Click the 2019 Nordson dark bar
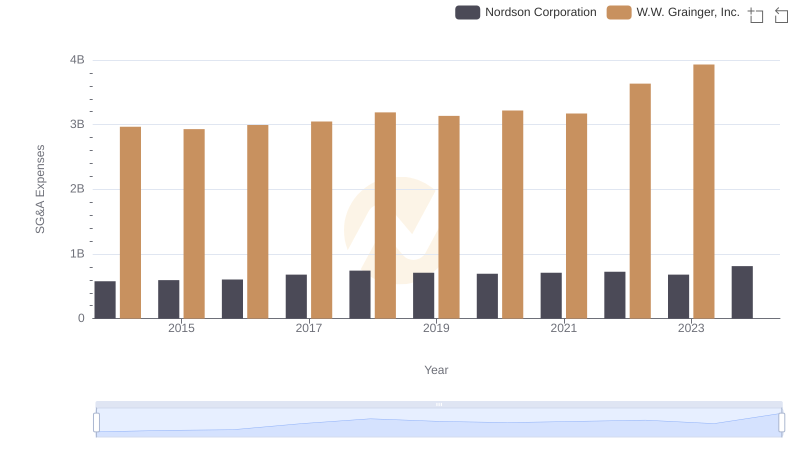The image size is (800, 461). [423, 296]
